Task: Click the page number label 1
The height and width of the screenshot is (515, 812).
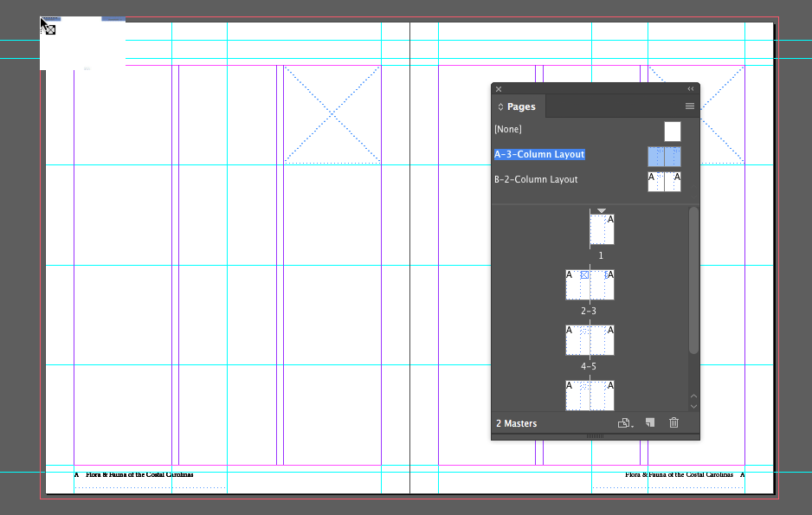Action: pyautogui.click(x=601, y=255)
